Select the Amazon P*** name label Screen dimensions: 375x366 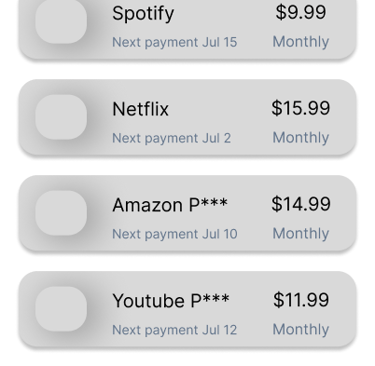pos(170,205)
